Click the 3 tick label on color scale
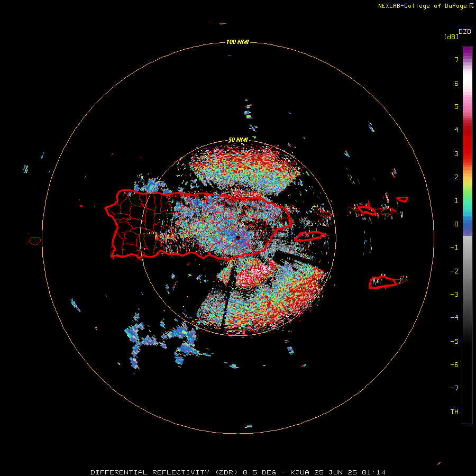This screenshot has height=476, width=476. pyautogui.click(x=456, y=153)
